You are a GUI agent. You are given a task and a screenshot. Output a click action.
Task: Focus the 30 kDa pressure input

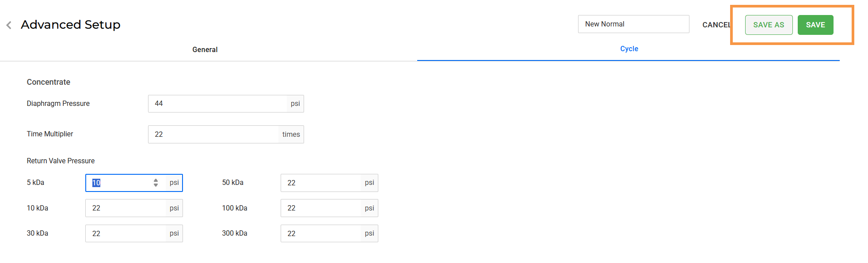click(126, 233)
